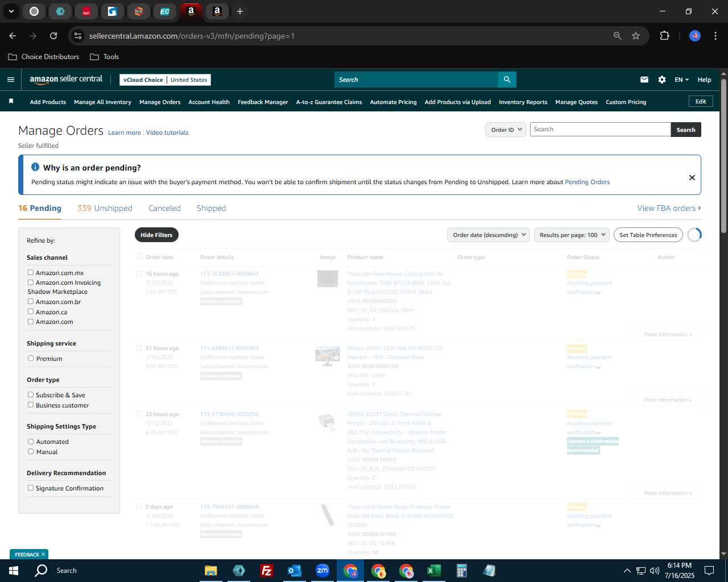
Task: Open the Chrome three-dot menu
Action: pos(714,36)
